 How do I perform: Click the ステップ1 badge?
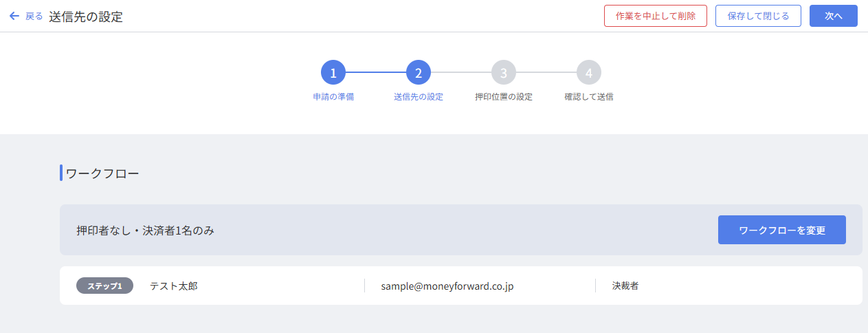click(x=104, y=286)
